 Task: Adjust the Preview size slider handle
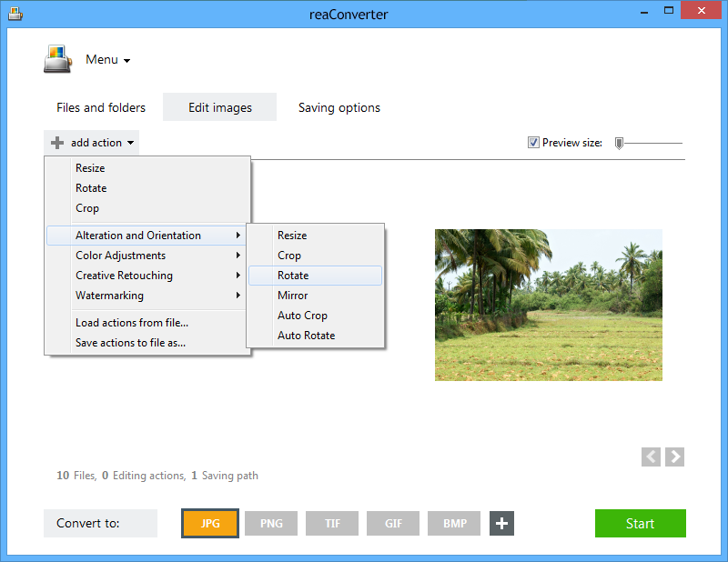619,144
